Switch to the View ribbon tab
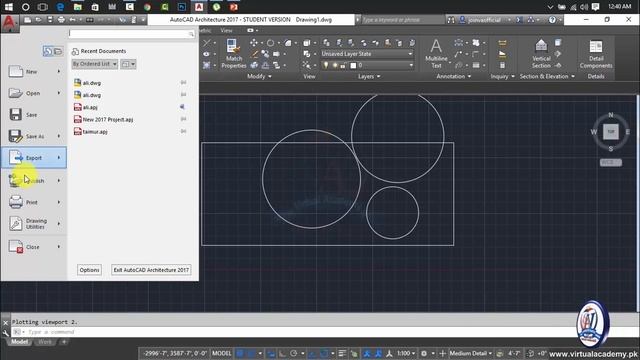Image resolution: width=640 pixels, height=360 pixels. coord(226,30)
